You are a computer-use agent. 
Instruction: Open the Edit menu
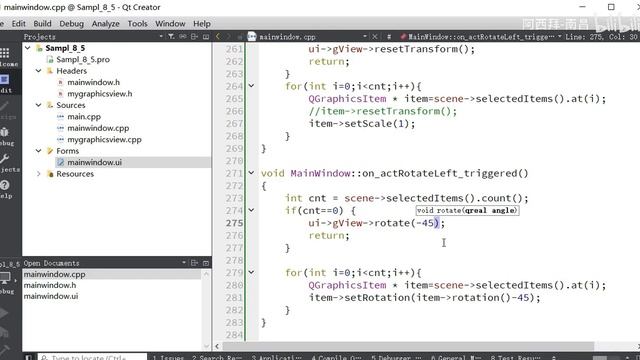click(19, 24)
